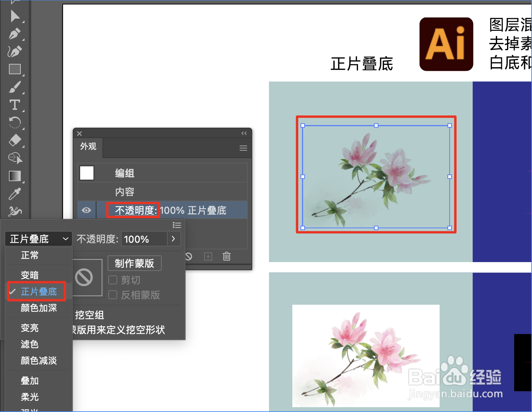Select the Paintbrush tool
This screenshot has width=532, height=412.
coord(15,87)
